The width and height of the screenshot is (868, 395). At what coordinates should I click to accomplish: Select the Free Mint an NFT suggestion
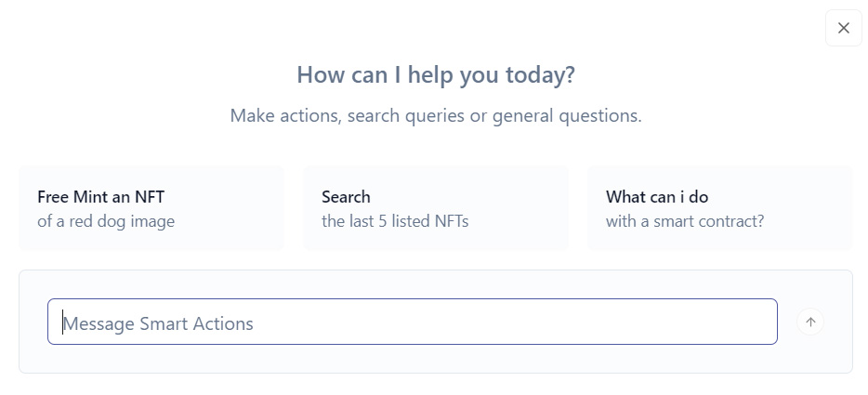pos(151,208)
